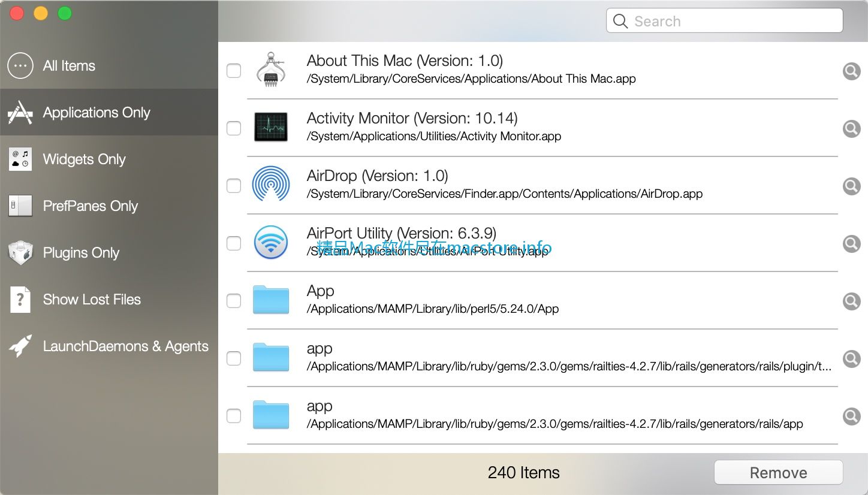Screen dimensions: 868x495
Task: Click the LaunchDaemons rocket icon
Action: (20, 346)
